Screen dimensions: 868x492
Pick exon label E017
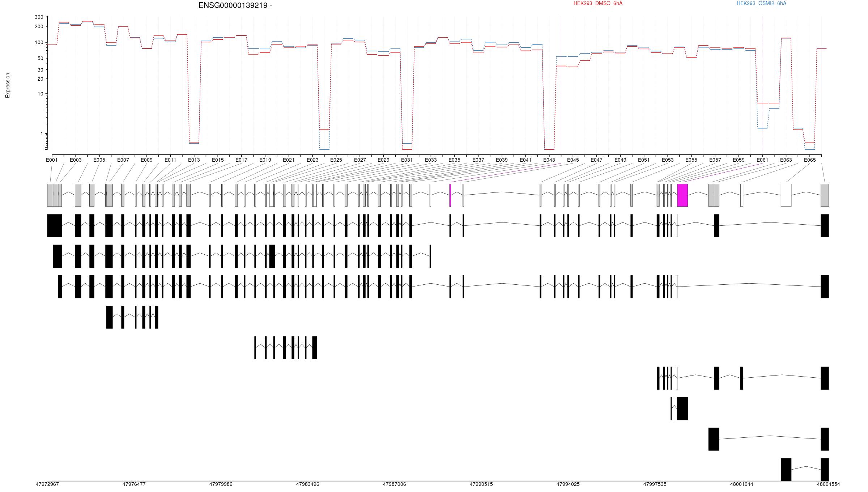tap(241, 160)
